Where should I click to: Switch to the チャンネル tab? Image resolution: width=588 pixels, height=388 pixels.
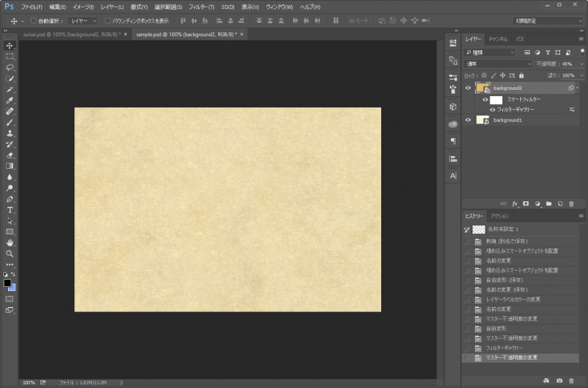498,39
